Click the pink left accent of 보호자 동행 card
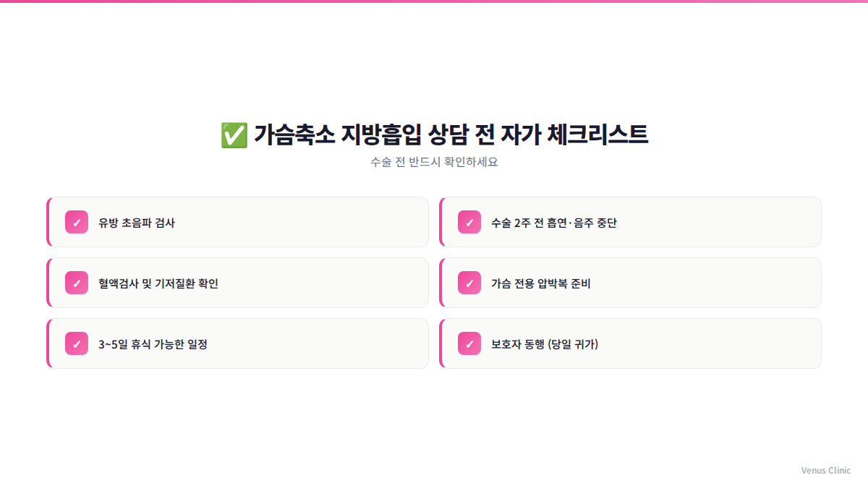868x488 pixels. pos(441,343)
